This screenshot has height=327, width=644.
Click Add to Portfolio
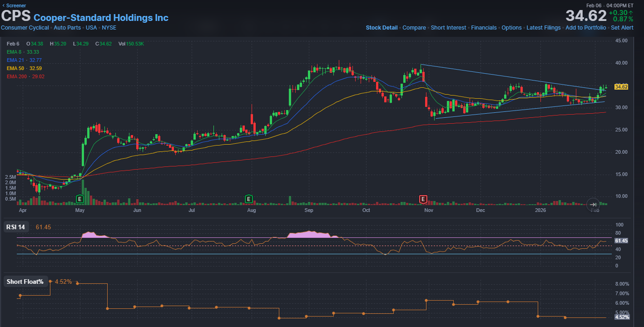pyautogui.click(x=585, y=28)
